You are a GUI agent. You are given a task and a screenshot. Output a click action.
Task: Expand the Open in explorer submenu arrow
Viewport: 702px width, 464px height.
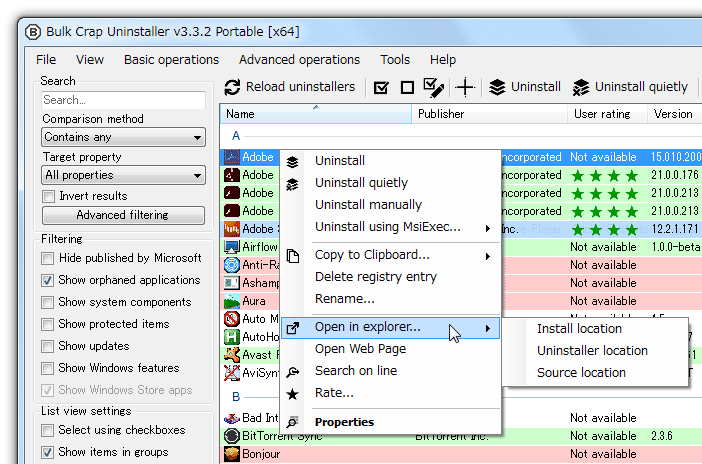pyautogui.click(x=488, y=328)
